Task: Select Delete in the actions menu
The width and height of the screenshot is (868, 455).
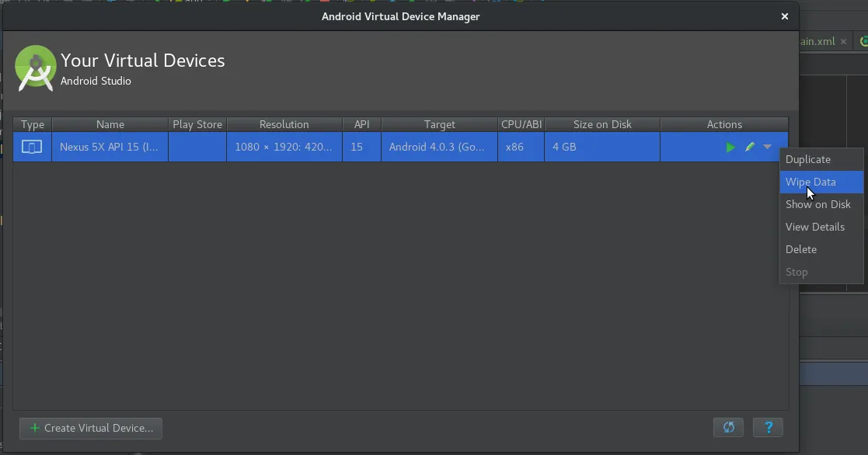Action: [821, 249]
